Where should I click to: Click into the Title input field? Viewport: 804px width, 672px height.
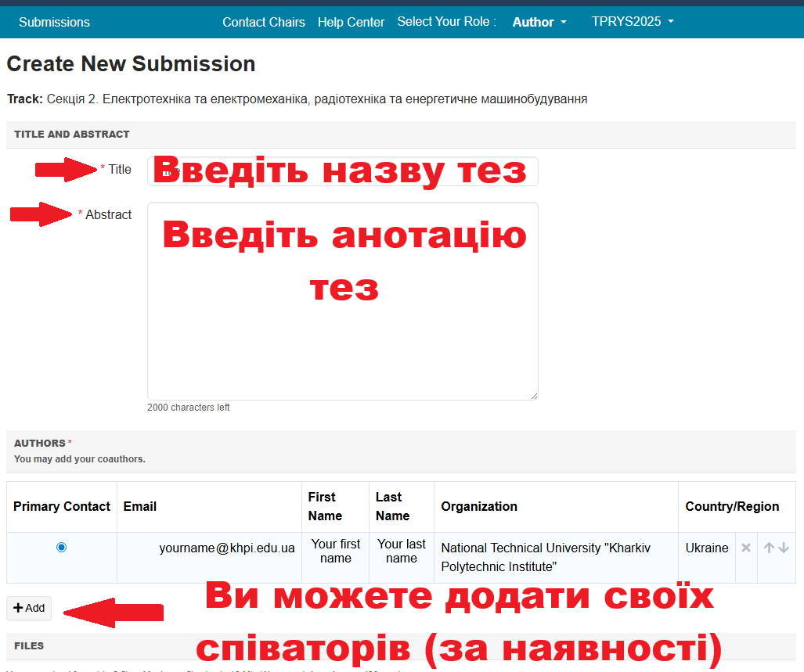[x=342, y=171]
